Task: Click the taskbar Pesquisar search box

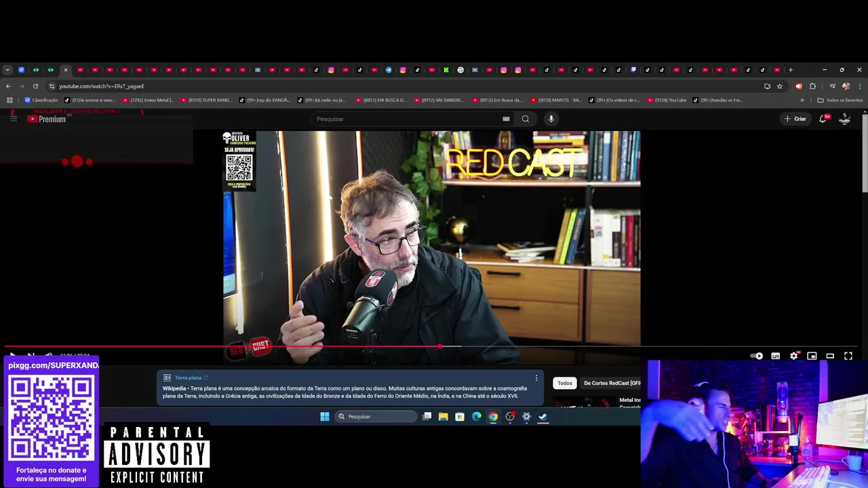Action: (376, 416)
